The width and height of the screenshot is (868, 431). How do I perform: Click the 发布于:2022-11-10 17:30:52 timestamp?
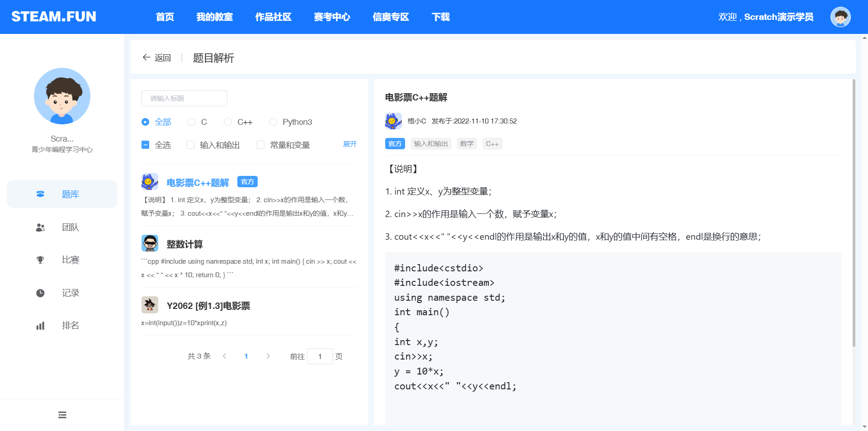[474, 121]
